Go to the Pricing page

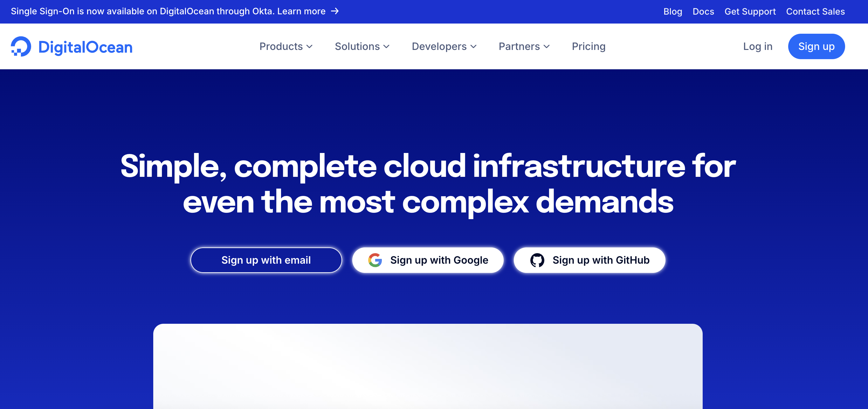coord(588,46)
